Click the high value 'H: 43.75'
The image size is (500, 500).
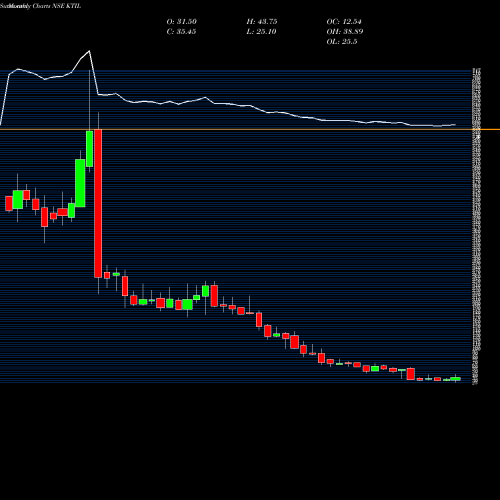[262, 22]
